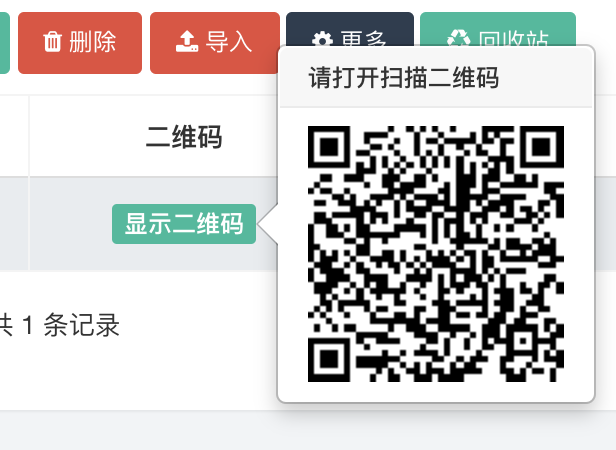This screenshot has height=450, width=616.
Task: Click the gear icon on 更多
Action: (x=322, y=39)
